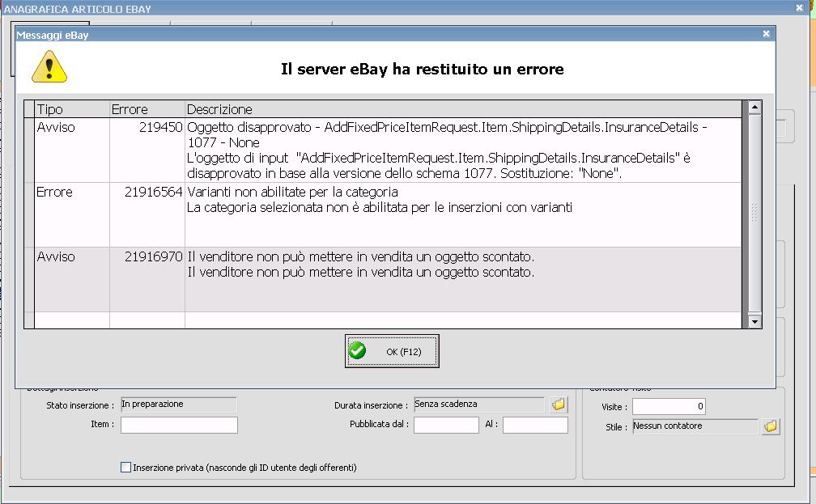Click the Tipo column header

pyautogui.click(x=72, y=109)
